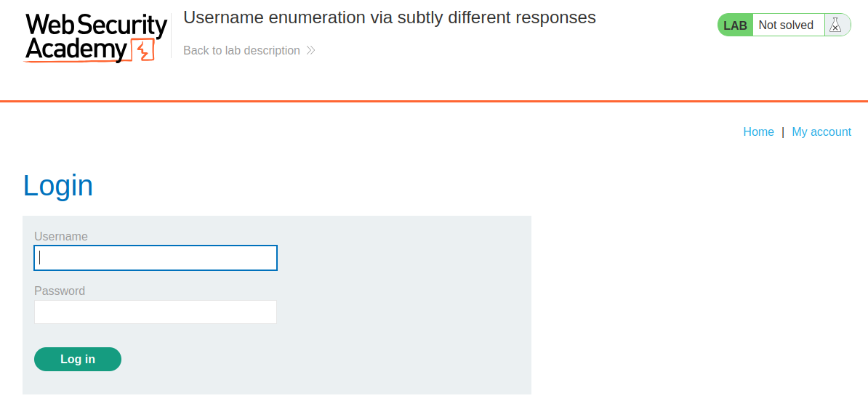Click the Username enumeration lab title text

tap(390, 18)
